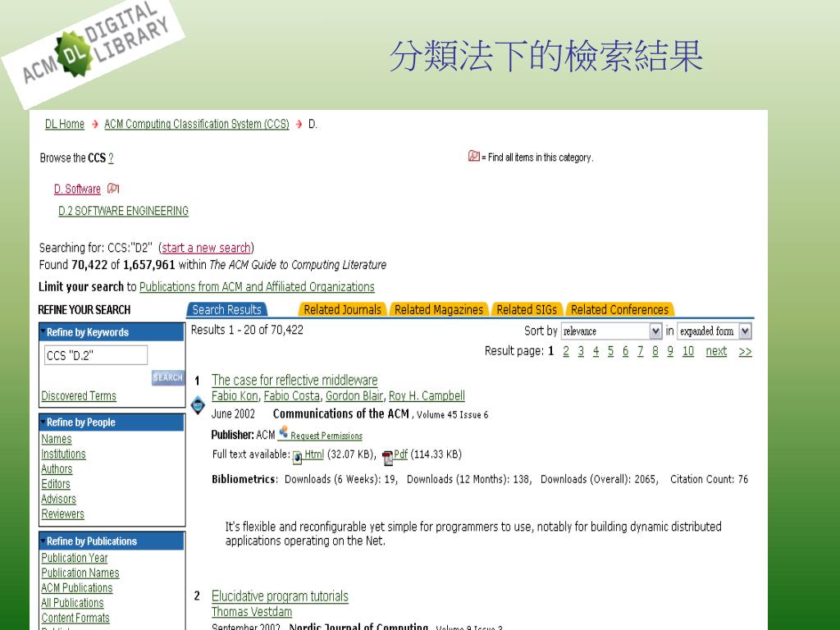The width and height of the screenshot is (840, 630).
Task: Click the find-all-items icon beside D. Software
Action: tap(113, 188)
